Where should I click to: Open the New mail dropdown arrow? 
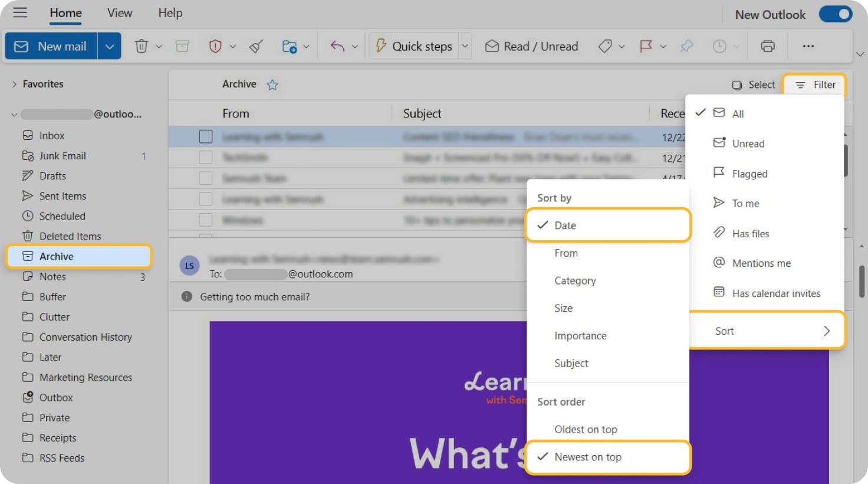pyautogui.click(x=109, y=45)
